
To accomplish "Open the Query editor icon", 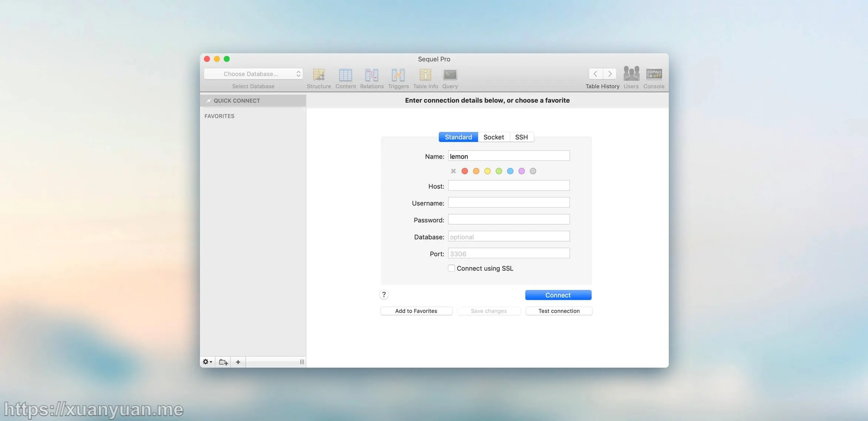I will [450, 75].
